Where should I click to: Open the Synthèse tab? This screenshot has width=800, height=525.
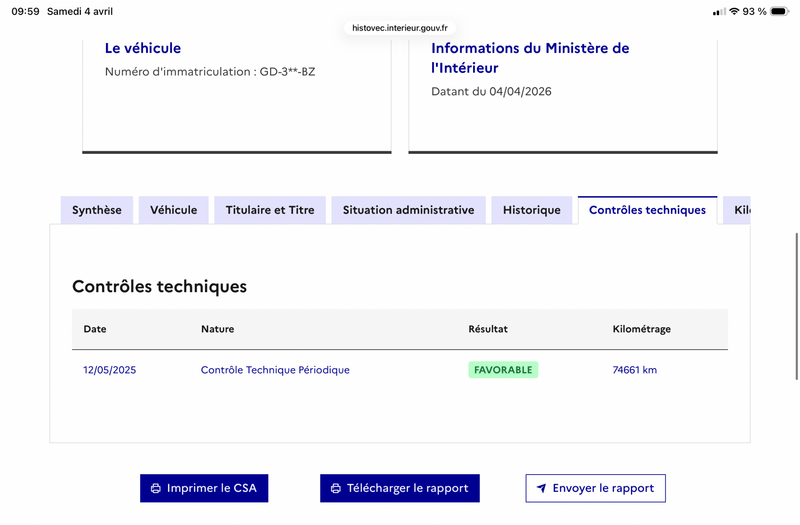coord(97,210)
